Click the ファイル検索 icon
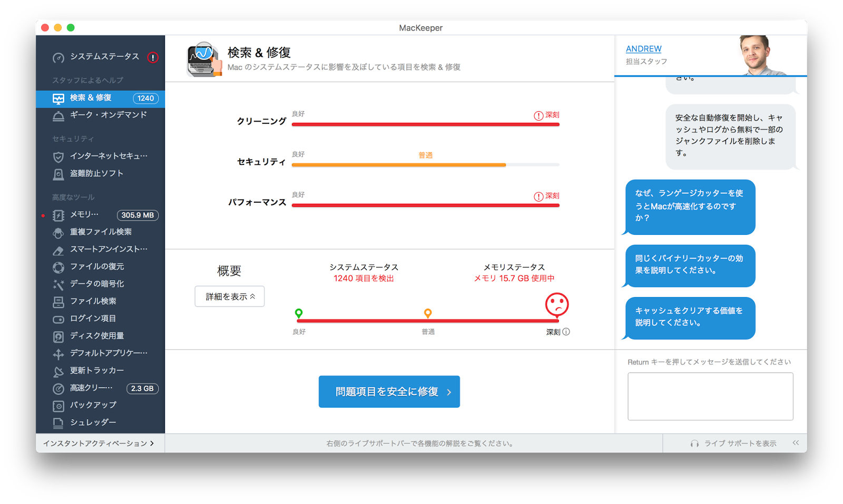Image resolution: width=843 pixels, height=504 pixels. [x=58, y=302]
